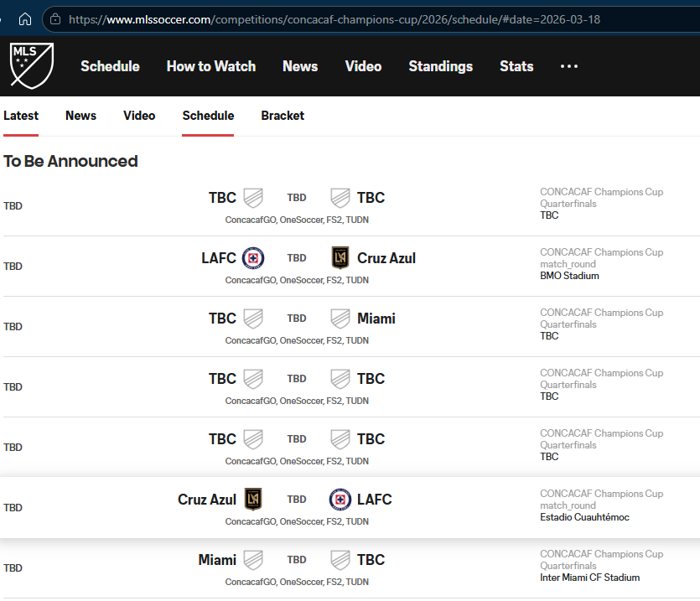Click match_round label in BMO Stadium row
Screen dimensions: 700x601
pyautogui.click(x=568, y=264)
